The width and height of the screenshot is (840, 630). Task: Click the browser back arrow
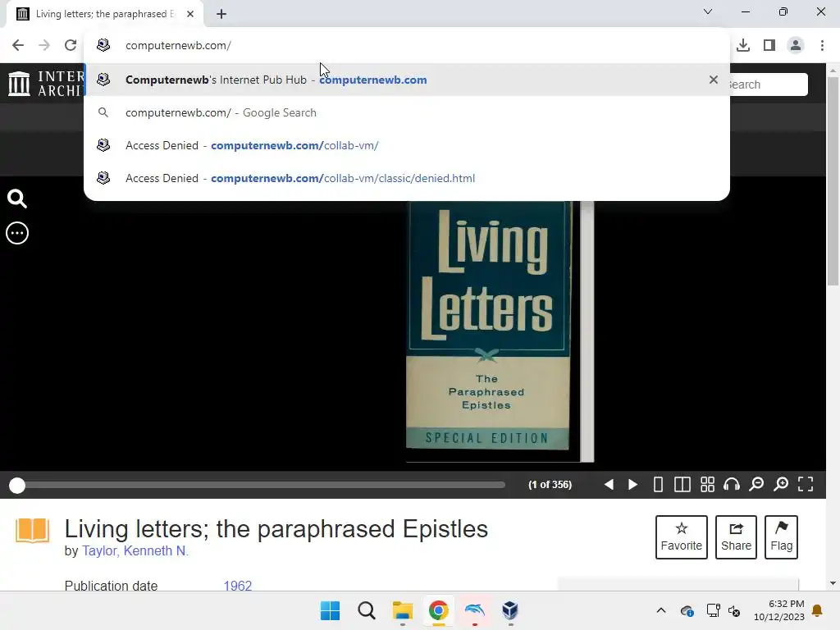[18, 46]
